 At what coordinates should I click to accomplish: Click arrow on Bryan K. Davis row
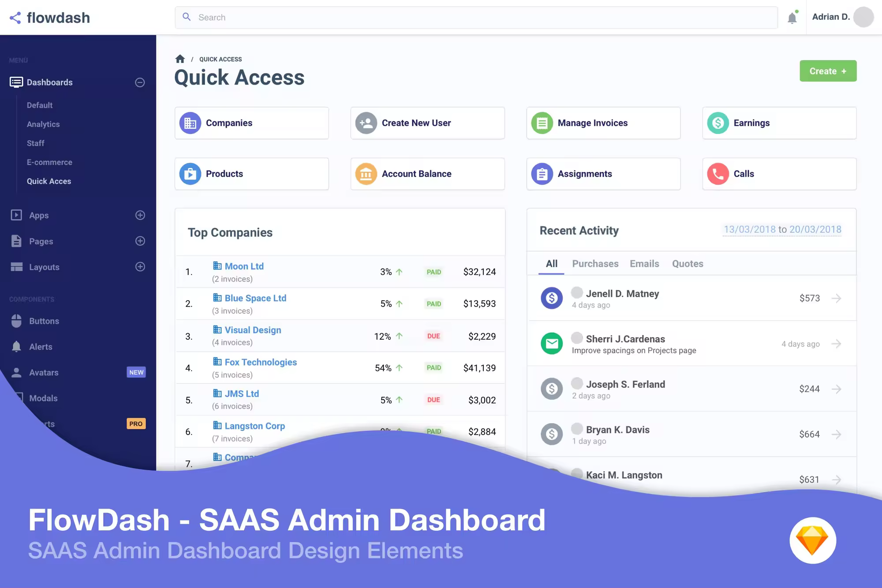(x=836, y=435)
